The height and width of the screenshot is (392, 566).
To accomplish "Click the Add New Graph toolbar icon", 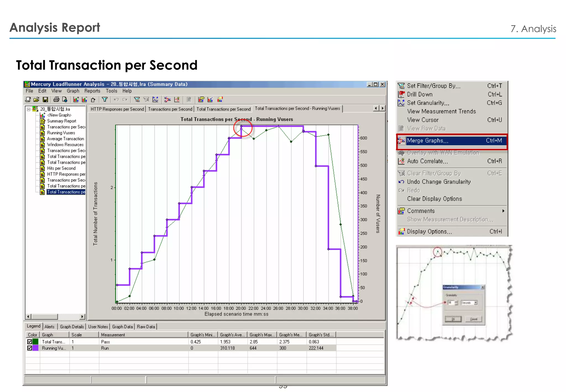I will point(76,100).
